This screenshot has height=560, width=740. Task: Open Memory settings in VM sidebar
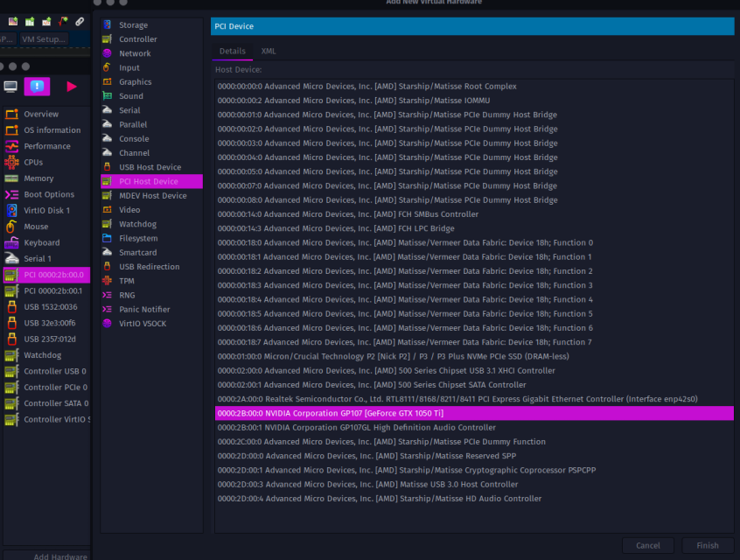tap(46, 178)
